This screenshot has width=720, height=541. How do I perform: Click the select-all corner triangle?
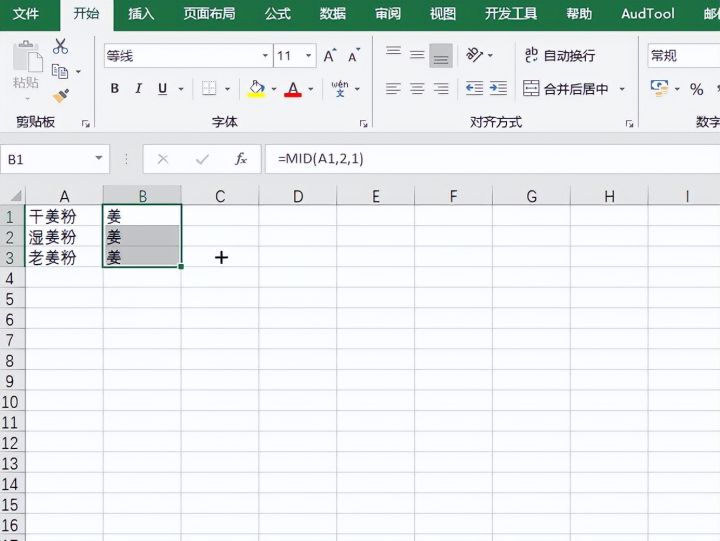[16, 197]
